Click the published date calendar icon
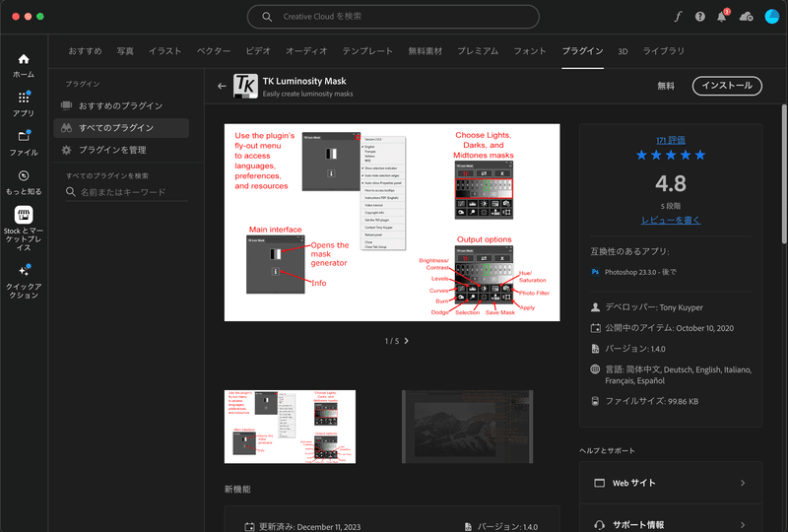Image resolution: width=788 pixels, height=532 pixels. point(595,328)
